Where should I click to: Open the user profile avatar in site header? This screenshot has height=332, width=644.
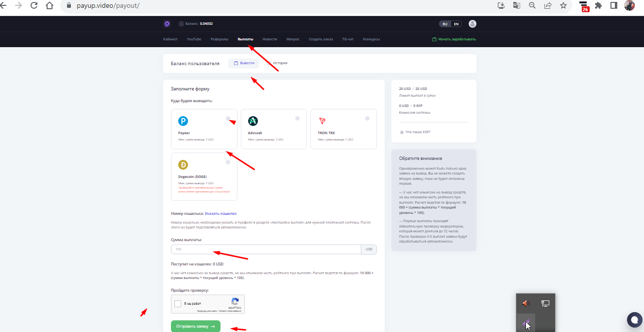click(x=473, y=24)
